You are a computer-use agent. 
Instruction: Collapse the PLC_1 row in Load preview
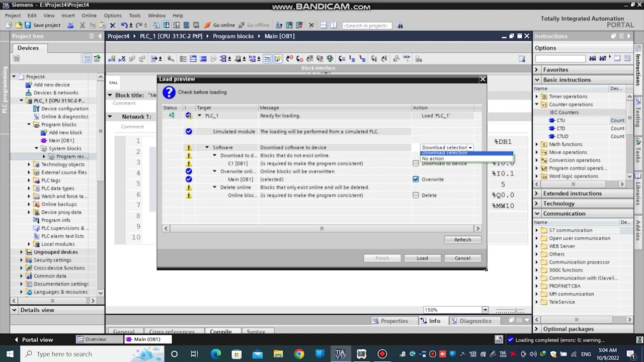click(x=199, y=116)
